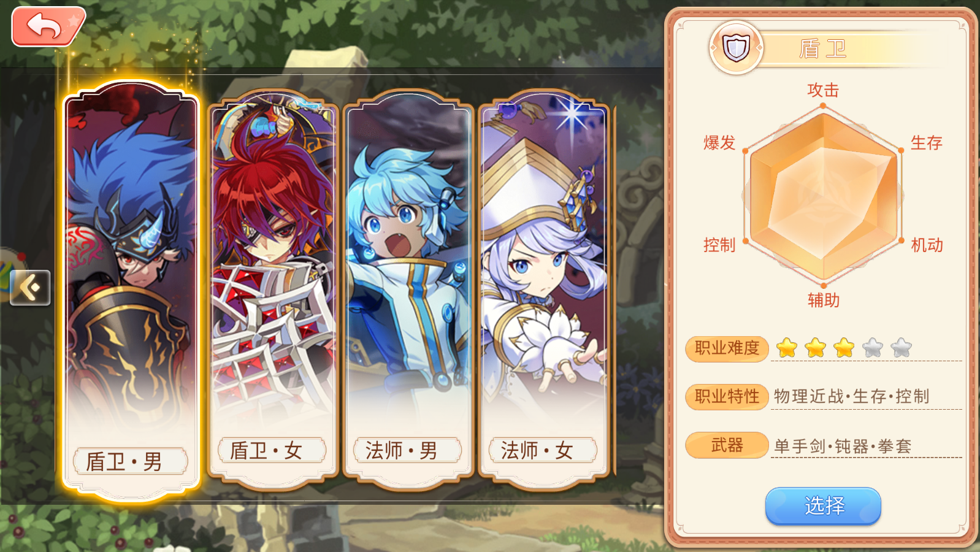Click the blue 选择 confirm button
The image size is (980, 552).
823,506
